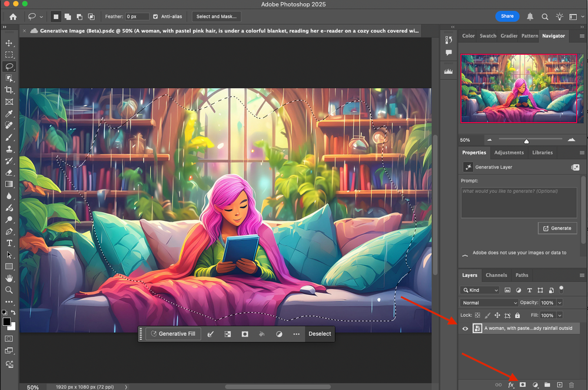The width and height of the screenshot is (588, 390).
Task: Open the Adjustments tab
Action: click(x=509, y=153)
